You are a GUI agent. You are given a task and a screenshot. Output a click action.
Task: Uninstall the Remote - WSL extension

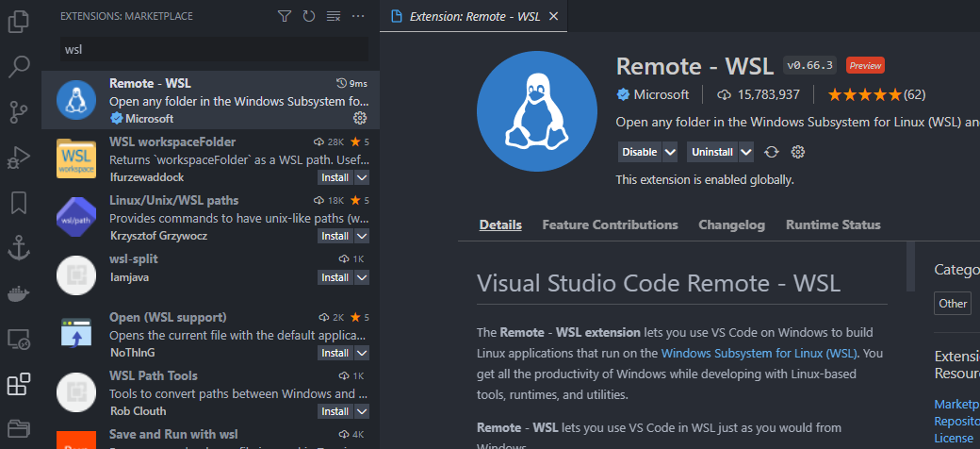pos(712,152)
